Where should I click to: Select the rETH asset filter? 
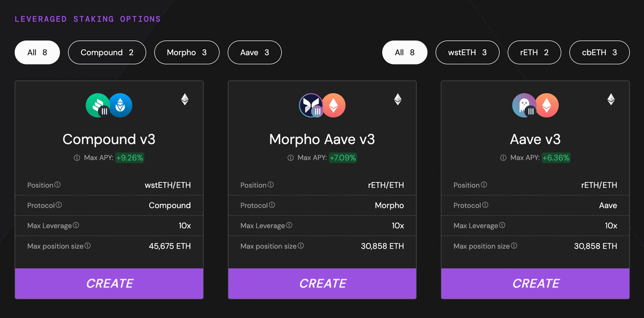point(534,53)
